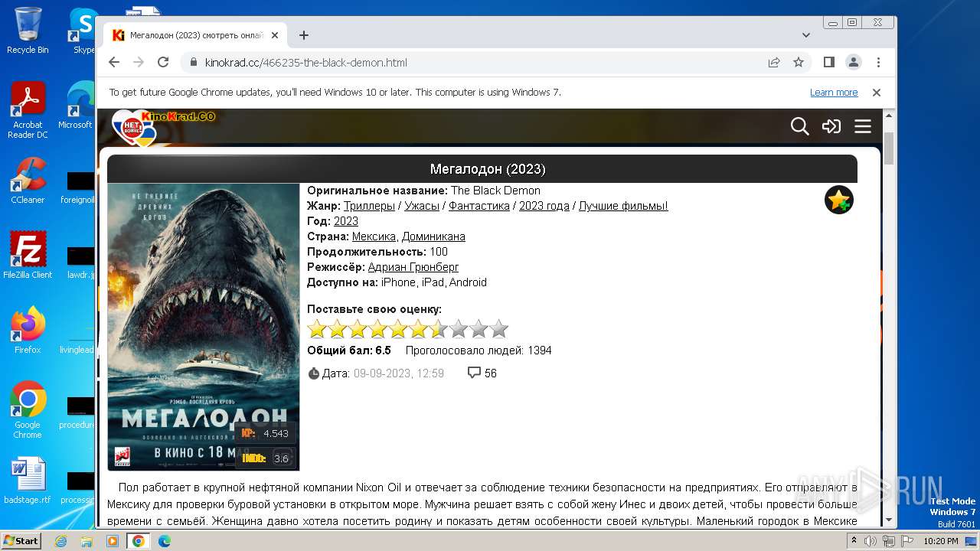Open CCleaner desktop icon
Viewport: 980px width, 551px height.
pos(28,181)
